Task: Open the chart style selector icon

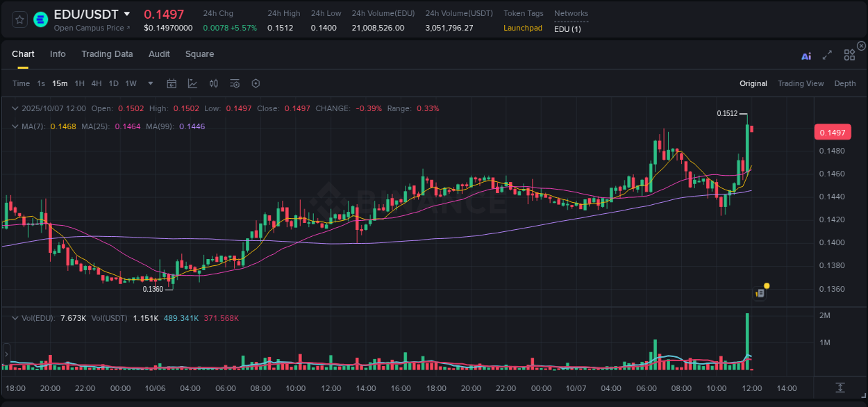Action: click(192, 83)
